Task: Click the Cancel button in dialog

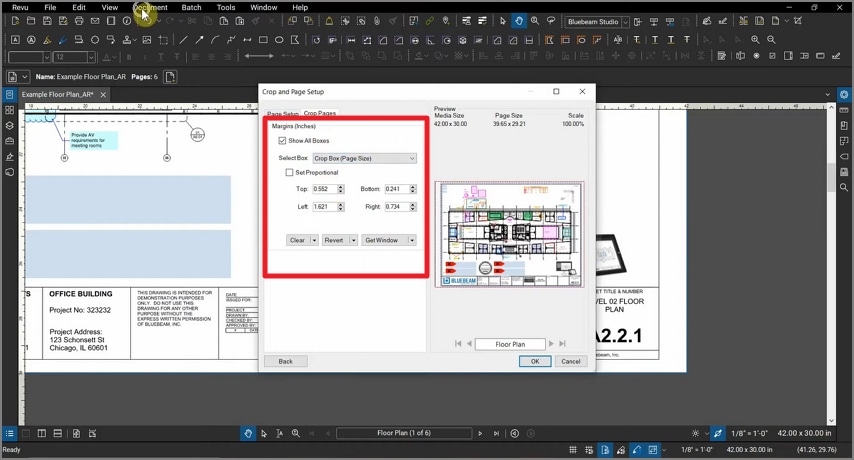Action: pos(571,361)
